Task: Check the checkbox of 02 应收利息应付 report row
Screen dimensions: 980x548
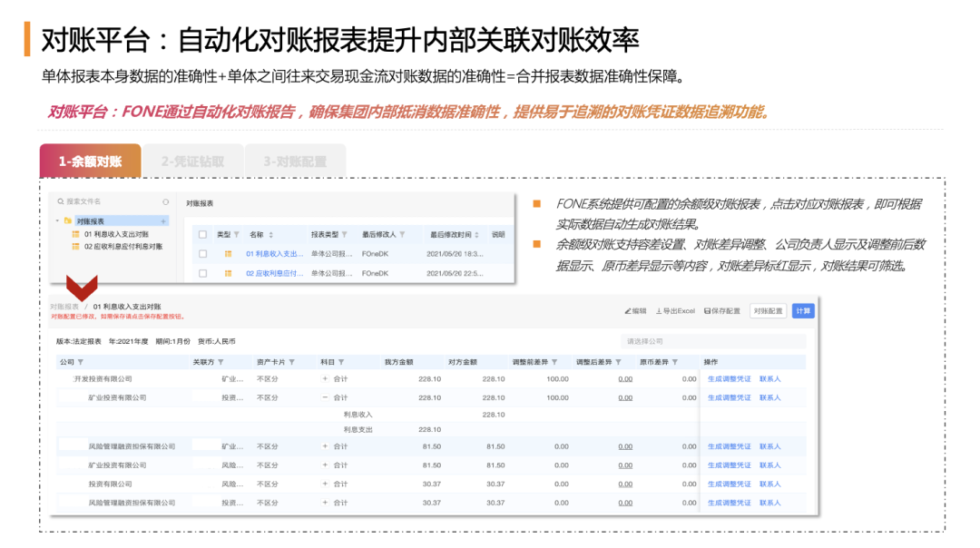Action: coord(201,271)
